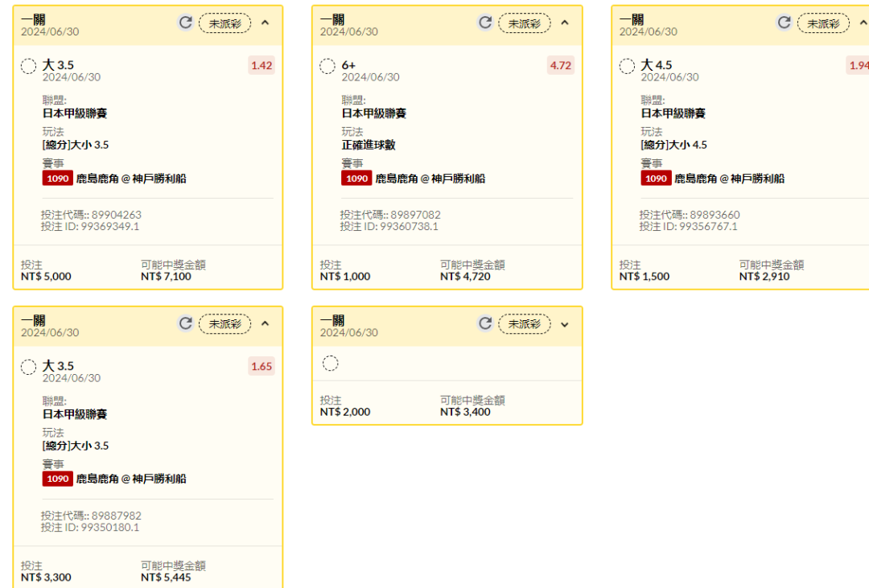Click possible winnings NT$ 5,445
The height and width of the screenshot is (588, 869).
pyautogui.click(x=166, y=577)
